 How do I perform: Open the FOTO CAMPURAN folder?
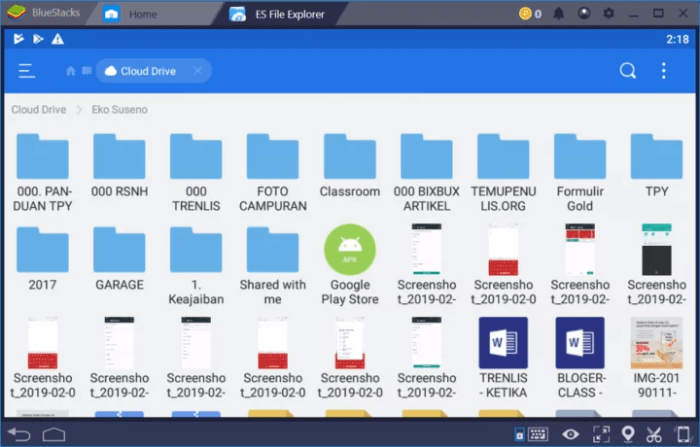[x=273, y=172]
